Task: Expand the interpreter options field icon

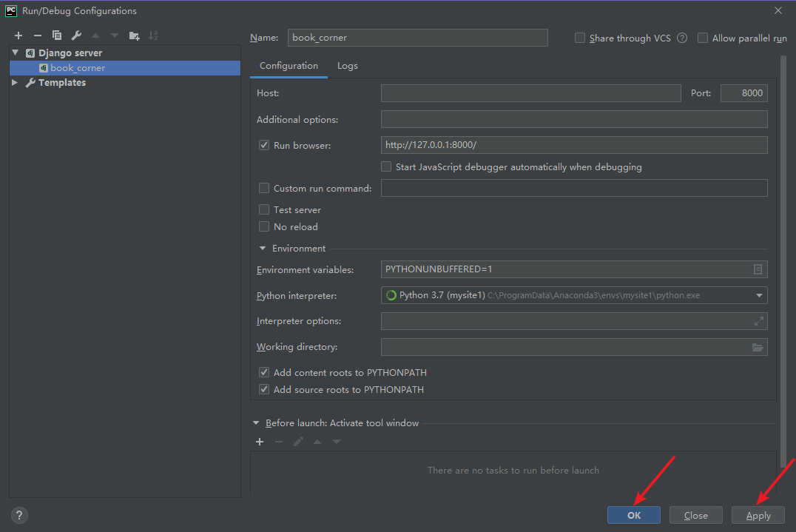Action: tap(758, 321)
